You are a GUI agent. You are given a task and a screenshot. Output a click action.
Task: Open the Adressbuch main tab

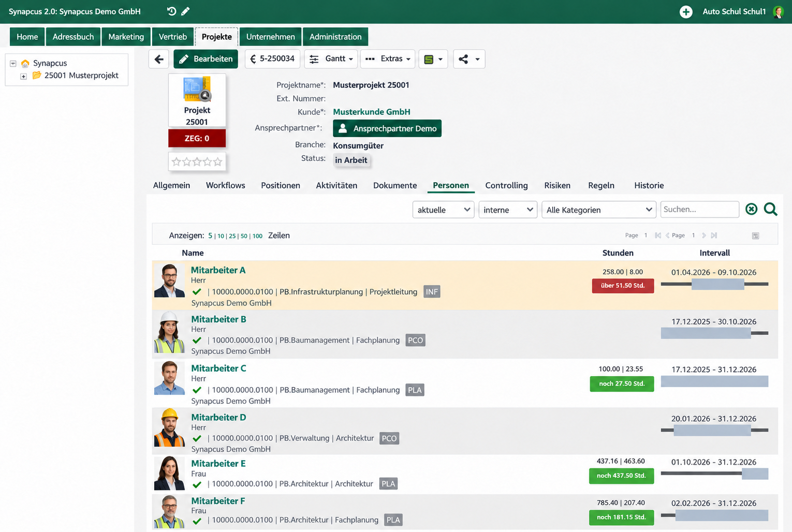tap(73, 37)
